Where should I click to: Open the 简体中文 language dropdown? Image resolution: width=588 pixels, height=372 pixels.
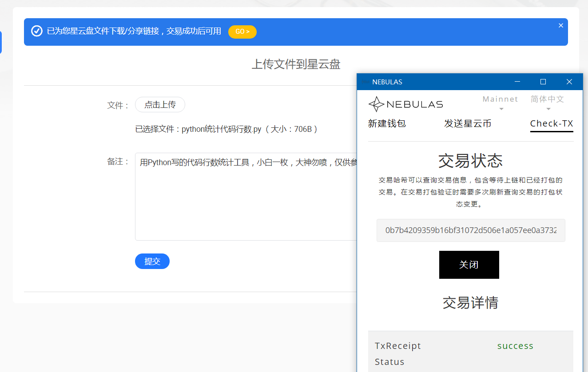(x=547, y=103)
